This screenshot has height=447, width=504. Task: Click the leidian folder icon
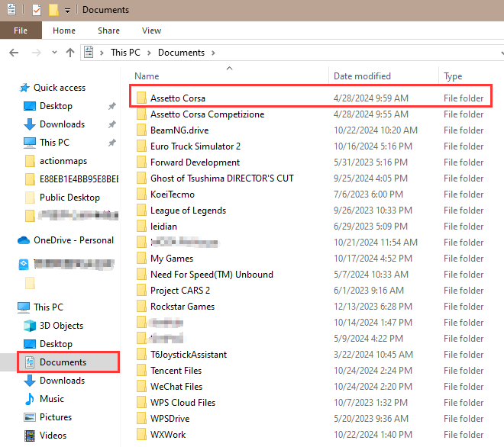point(141,227)
